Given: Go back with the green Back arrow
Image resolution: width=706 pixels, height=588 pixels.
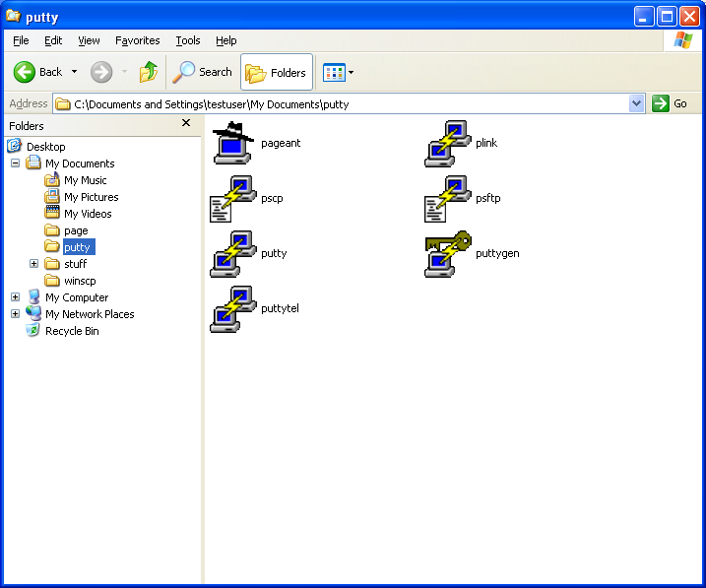Looking at the screenshot, I should (25, 72).
